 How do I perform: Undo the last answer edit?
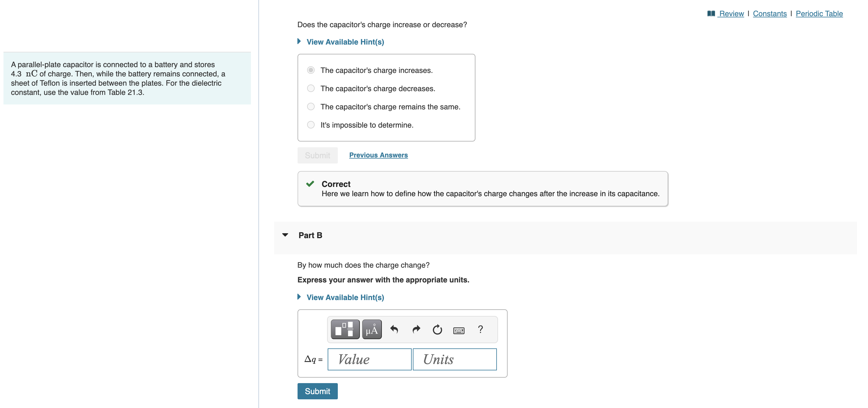click(x=394, y=329)
